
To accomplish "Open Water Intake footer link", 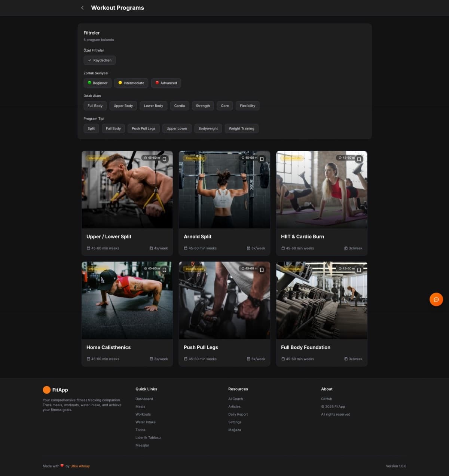I will point(146,422).
